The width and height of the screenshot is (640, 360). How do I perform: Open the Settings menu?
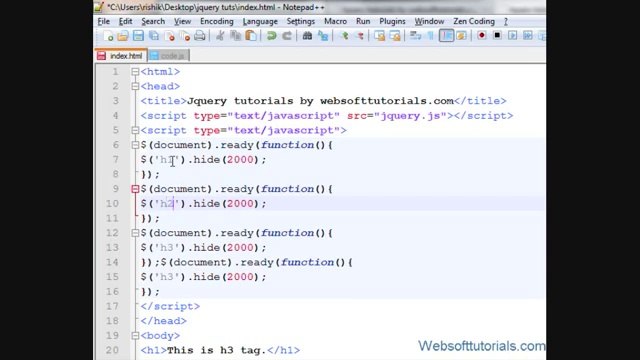click(300, 21)
